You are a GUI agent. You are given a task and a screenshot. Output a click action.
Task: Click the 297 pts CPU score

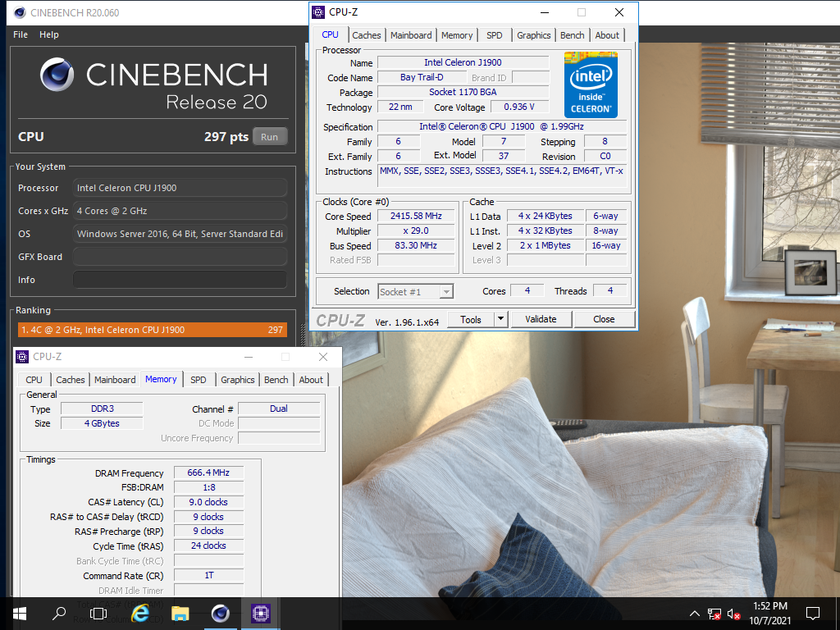pyautogui.click(x=226, y=137)
